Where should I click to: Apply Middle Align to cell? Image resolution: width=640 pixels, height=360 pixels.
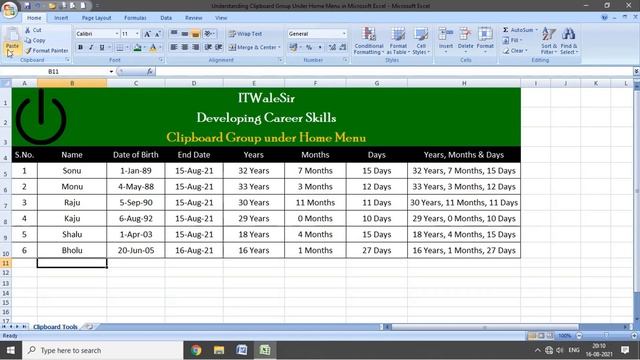pyautogui.click(x=184, y=33)
